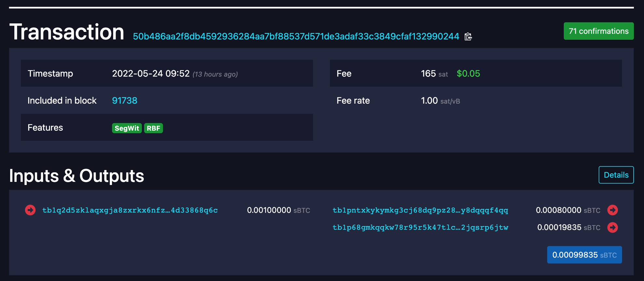
Task: Click the red arrow next to 0.00080000 sBTC output
Action: point(612,210)
